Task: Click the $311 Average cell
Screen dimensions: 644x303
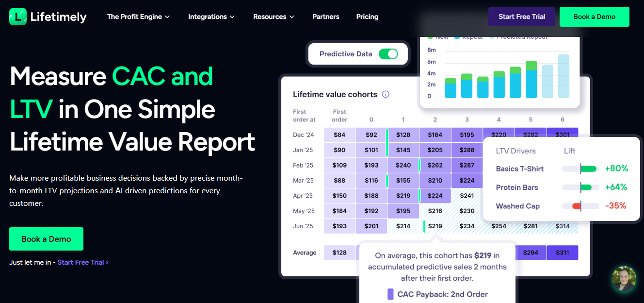Action: click(563, 252)
